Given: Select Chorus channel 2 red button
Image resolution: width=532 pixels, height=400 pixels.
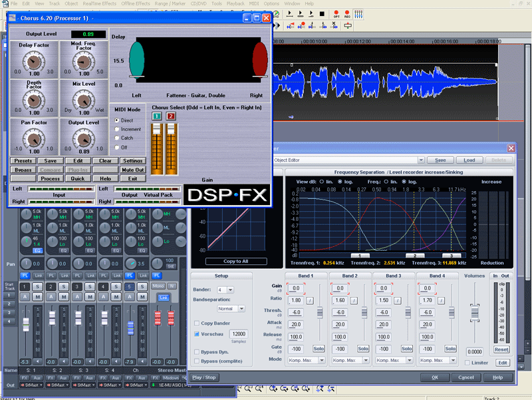Looking at the screenshot, I should point(171,116).
